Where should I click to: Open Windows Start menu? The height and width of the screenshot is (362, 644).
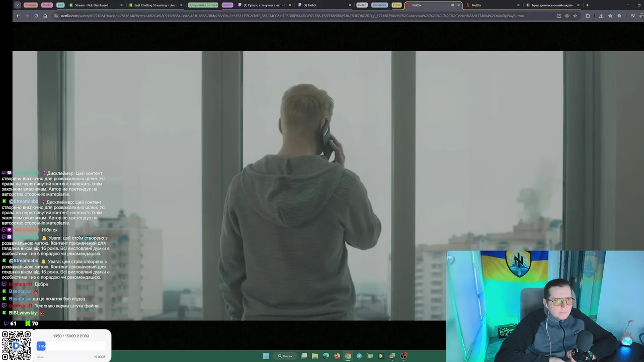coord(266,356)
